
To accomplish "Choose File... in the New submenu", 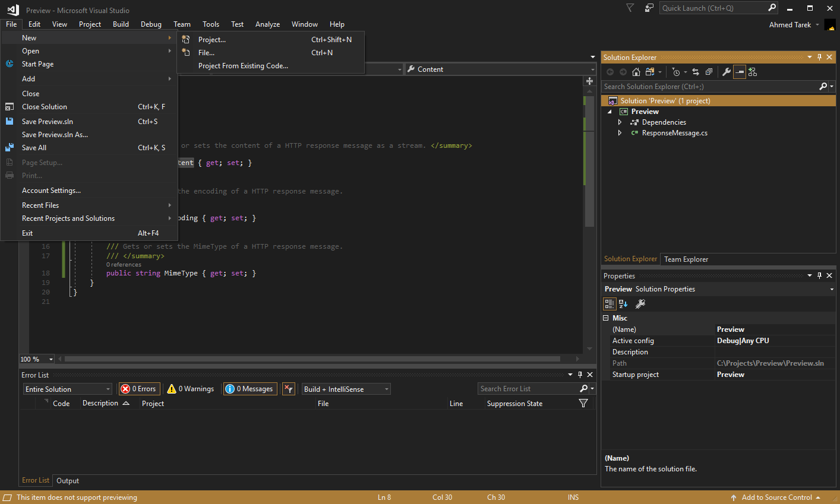I will pos(270,53).
